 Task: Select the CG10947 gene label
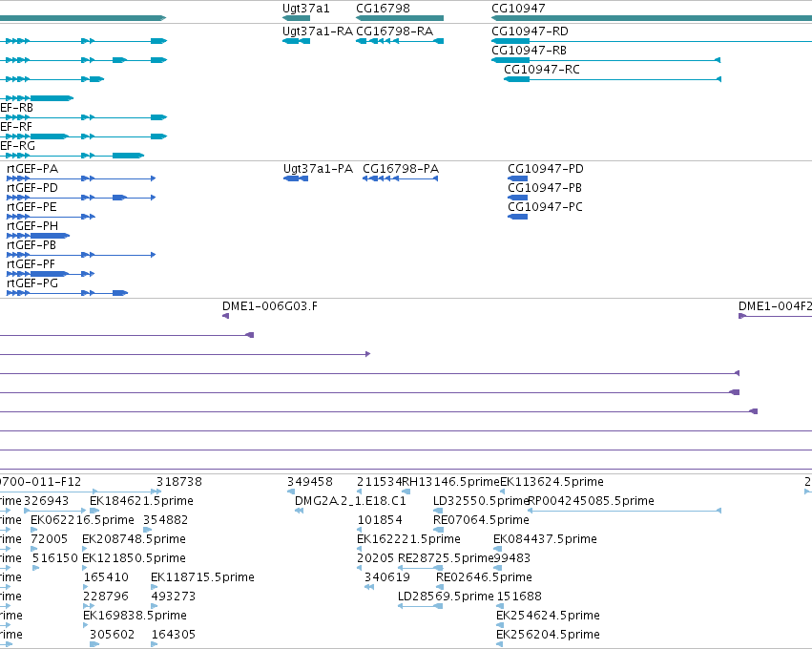coord(518,9)
